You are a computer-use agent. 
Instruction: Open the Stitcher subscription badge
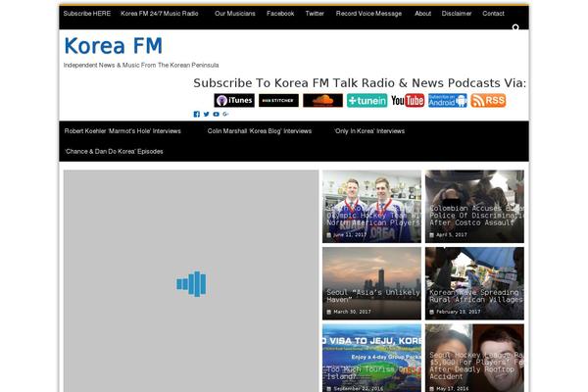(x=278, y=101)
